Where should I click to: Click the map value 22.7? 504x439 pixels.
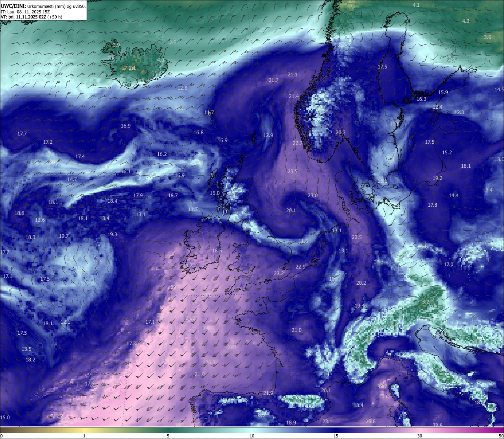click(298, 143)
